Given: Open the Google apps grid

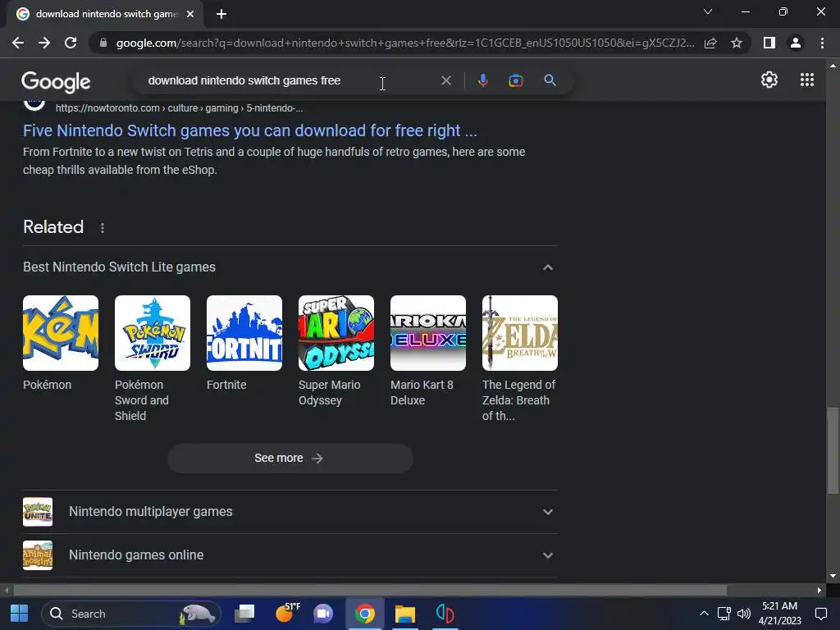Looking at the screenshot, I should 807,80.
